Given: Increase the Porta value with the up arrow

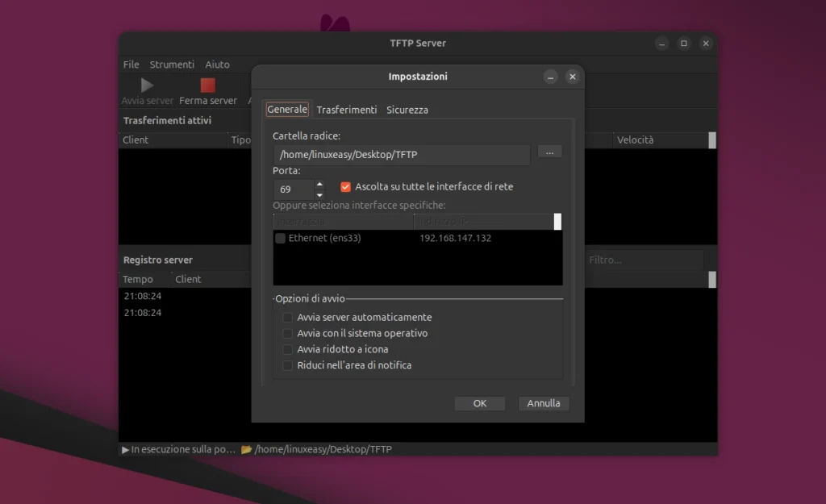Looking at the screenshot, I should [319, 185].
